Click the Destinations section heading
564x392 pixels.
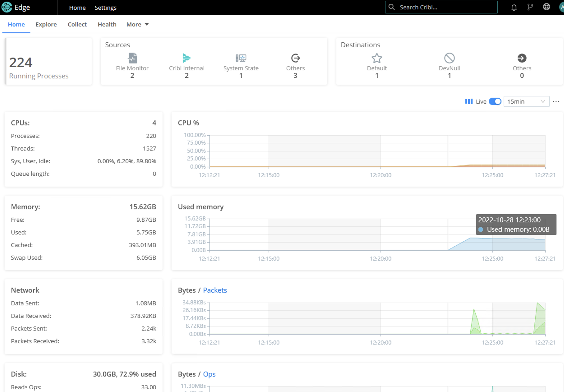[x=360, y=45]
